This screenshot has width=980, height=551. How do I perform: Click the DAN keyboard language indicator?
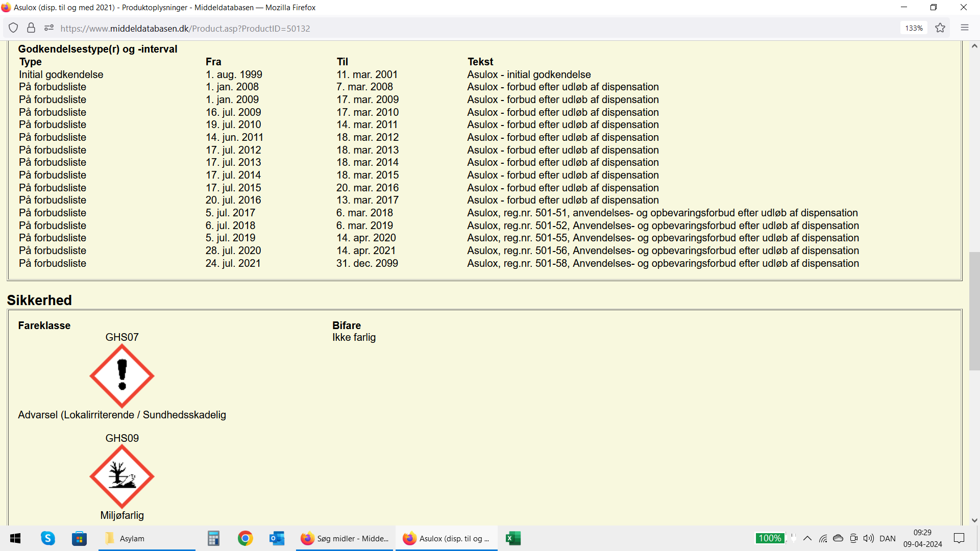point(888,538)
